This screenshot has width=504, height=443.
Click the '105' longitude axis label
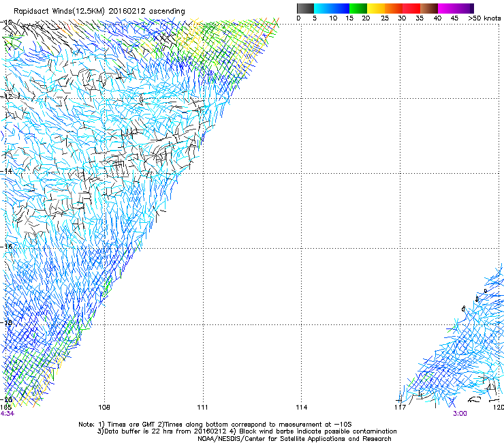tap(5, 408)
